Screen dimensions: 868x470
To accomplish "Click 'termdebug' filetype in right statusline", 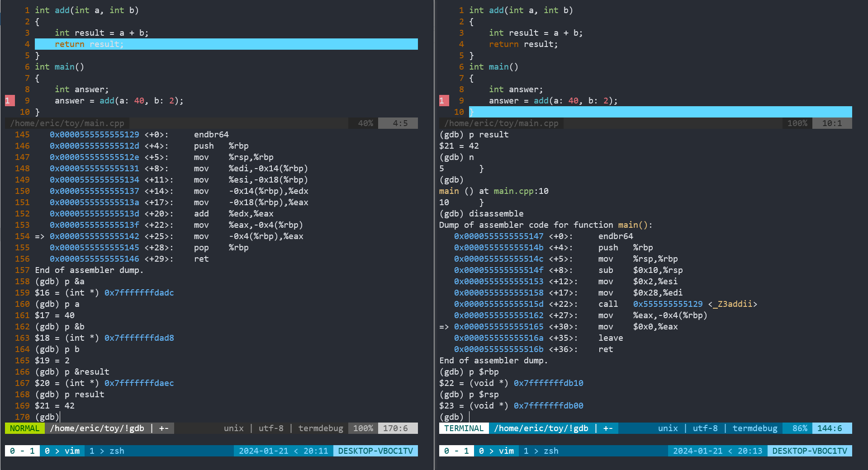I will [755, 428].
